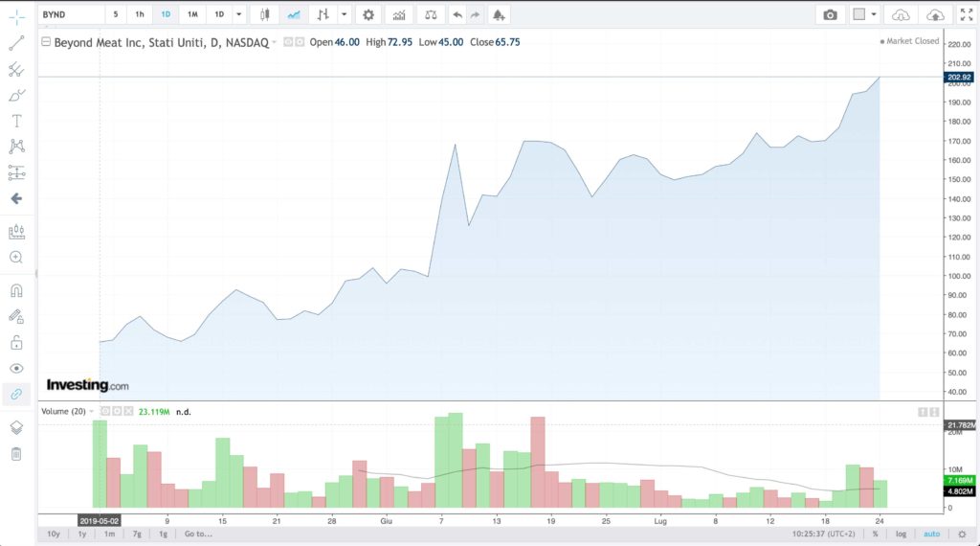
Task: Select the crosshair cursor tool
Action: [17, 17]
